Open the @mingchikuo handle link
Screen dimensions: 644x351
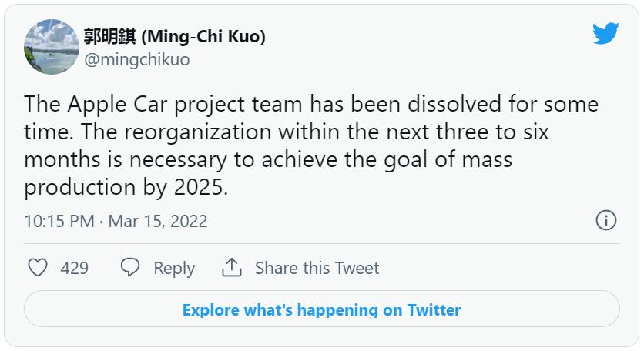click(136, 59)
